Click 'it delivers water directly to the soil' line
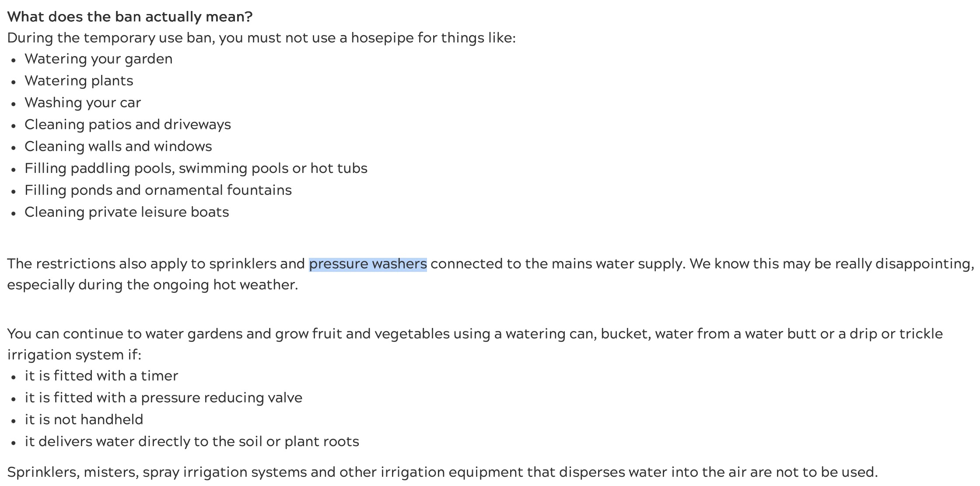The width and height of the screenshot is (980, 486). click(192, 441)
